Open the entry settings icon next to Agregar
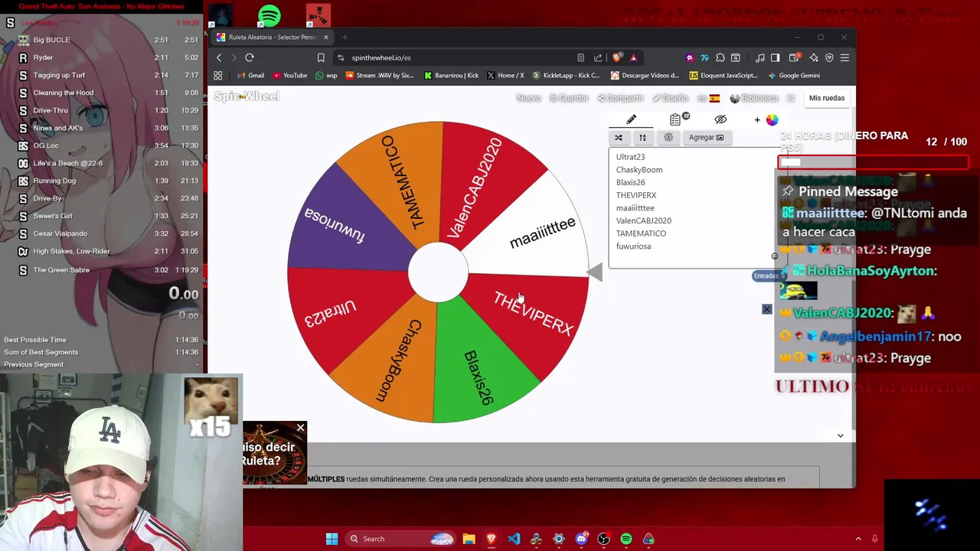The height and width of the screenshot is (551, 980). click(668, 137)
